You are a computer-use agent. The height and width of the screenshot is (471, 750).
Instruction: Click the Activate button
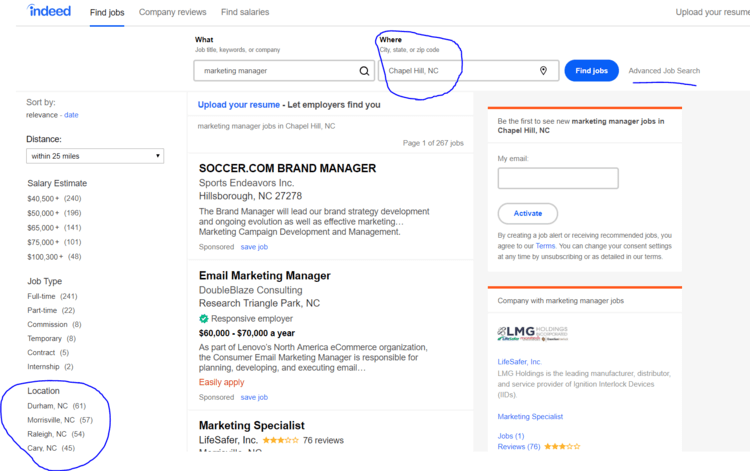click(x=528, y=213)
